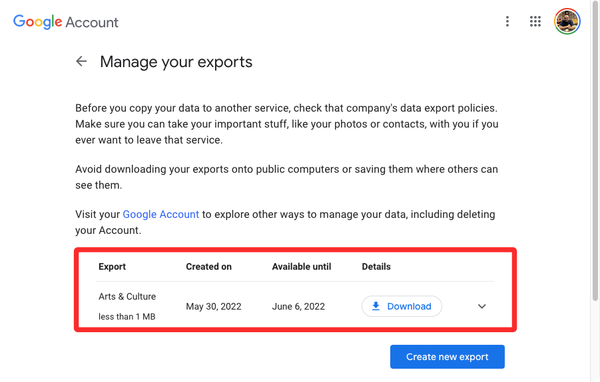Click the Export column header
Image resolution: width=600 pixels, height=382 pixels.
tap(112, 267)
